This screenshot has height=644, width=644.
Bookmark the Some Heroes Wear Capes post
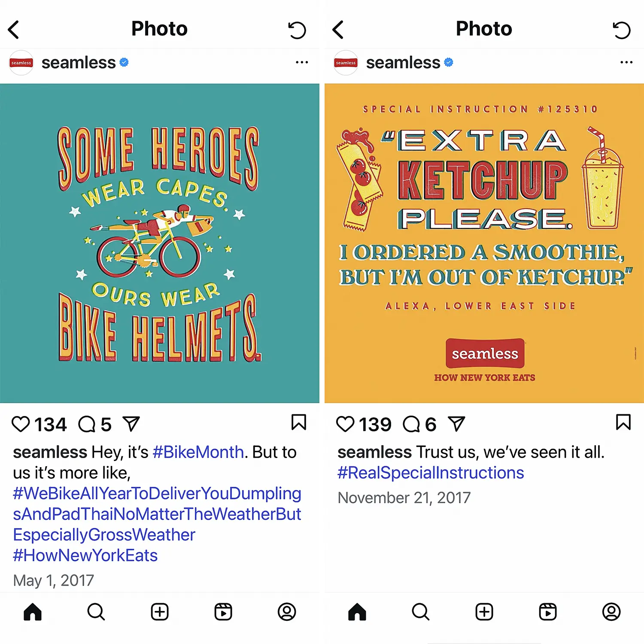tap(299, 422)
